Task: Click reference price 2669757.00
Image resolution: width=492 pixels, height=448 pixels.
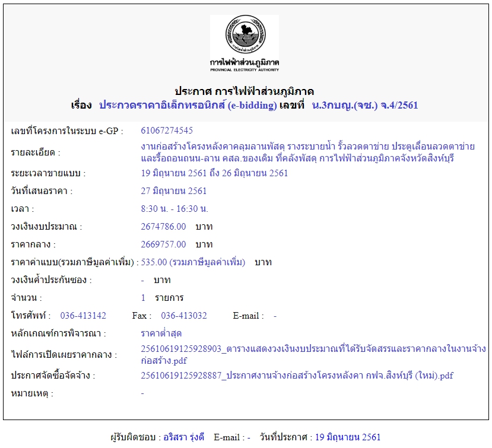Action: point(163,244)
